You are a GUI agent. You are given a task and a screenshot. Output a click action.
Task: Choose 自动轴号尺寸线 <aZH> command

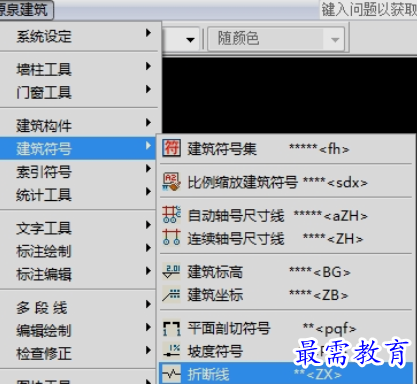coord(286,215)
